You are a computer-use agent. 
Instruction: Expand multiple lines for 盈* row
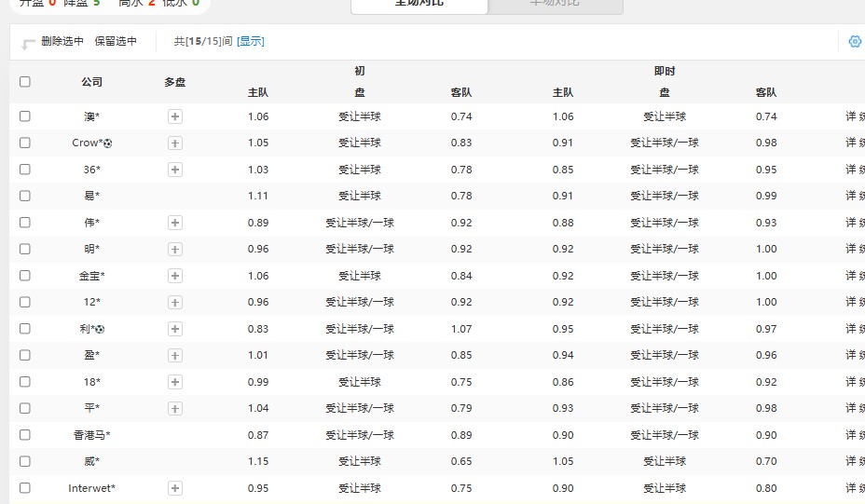[x=175, y=355]
